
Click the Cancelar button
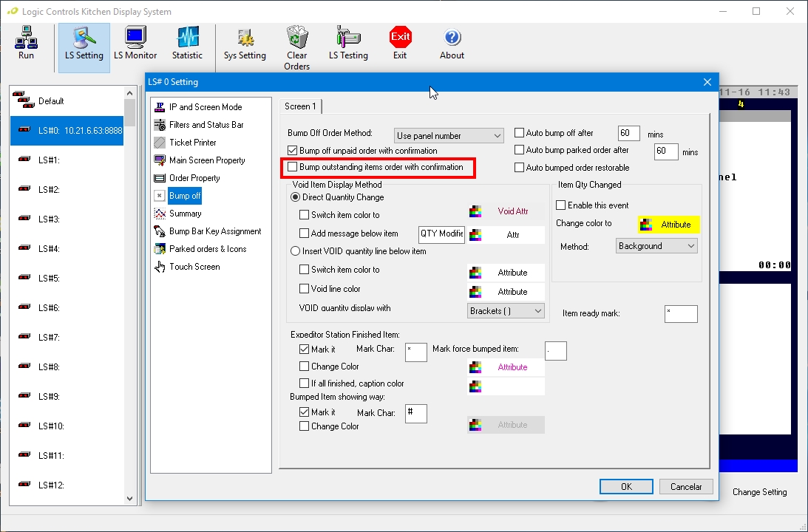click(686, 486)
